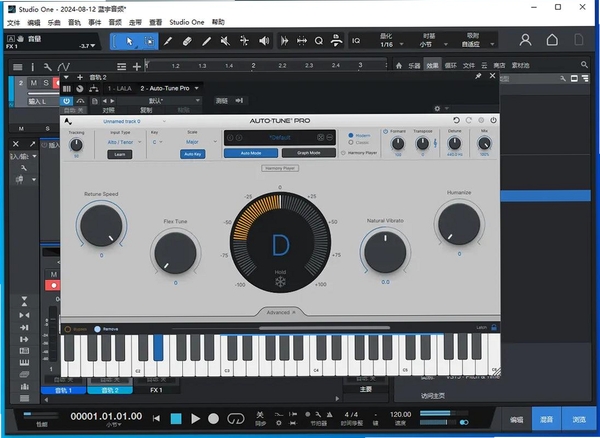
Task: Return to start with rewind button
Action: (156, 418)
